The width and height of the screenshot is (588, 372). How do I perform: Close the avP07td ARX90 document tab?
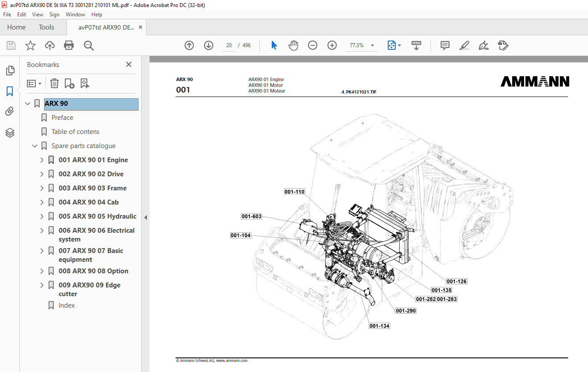(140, 27)
